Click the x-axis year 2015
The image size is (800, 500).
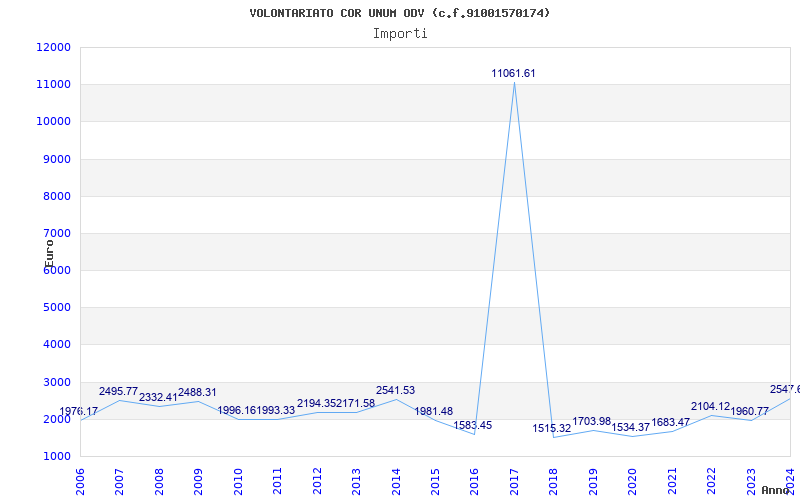click(x=435, y=482)
